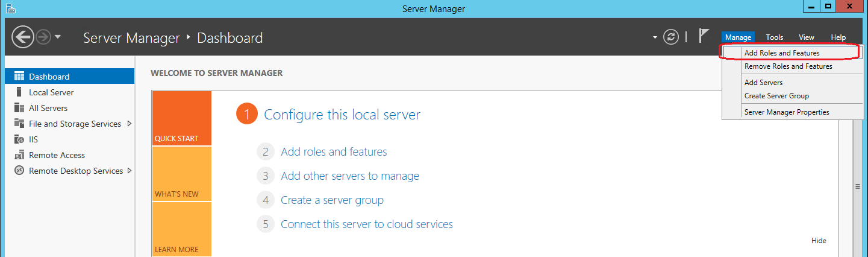This screenshot has width=868, height=257.
Task: Choose Add Roles and Features menu item
Action: (781, 53)
